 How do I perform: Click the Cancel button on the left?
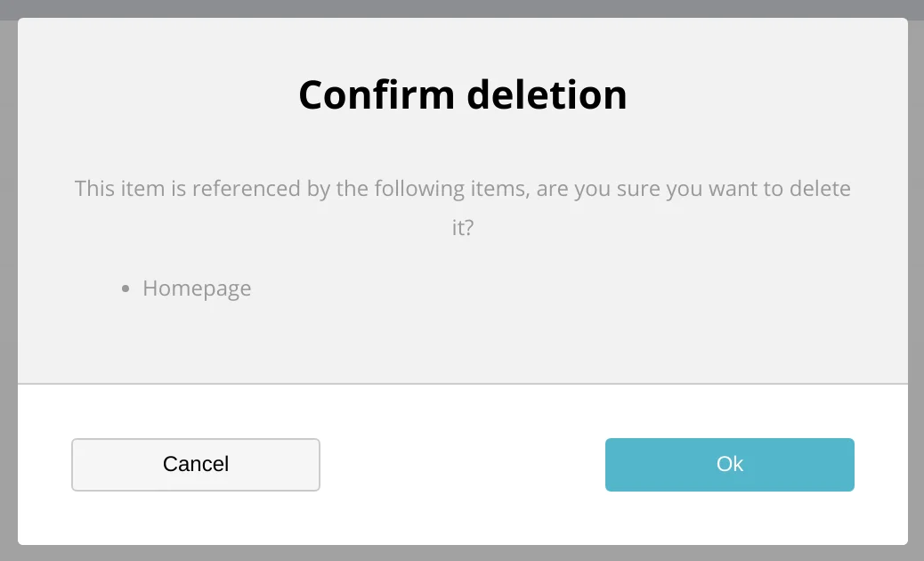(195, 464)
